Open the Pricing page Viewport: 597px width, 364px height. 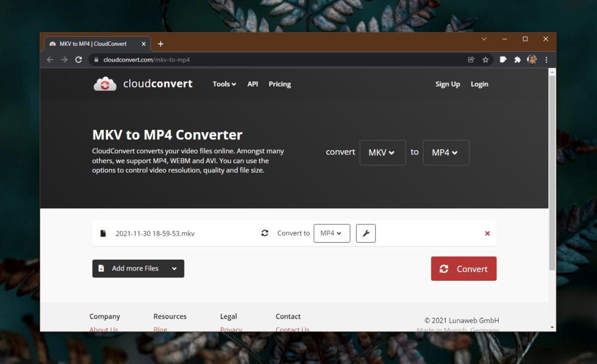(280, 84)
